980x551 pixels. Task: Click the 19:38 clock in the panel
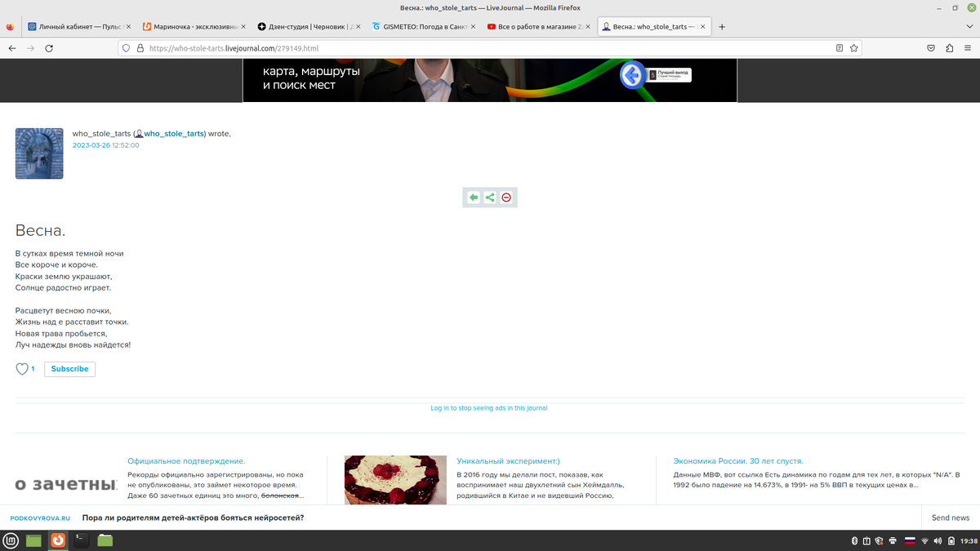[x=969, y=540]
